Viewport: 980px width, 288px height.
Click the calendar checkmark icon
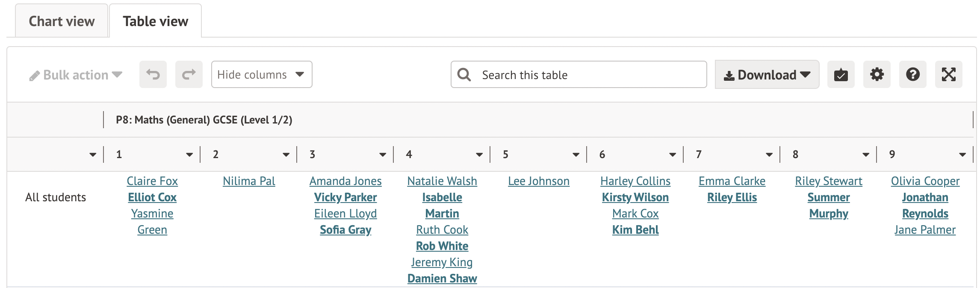tap(841, 75)
